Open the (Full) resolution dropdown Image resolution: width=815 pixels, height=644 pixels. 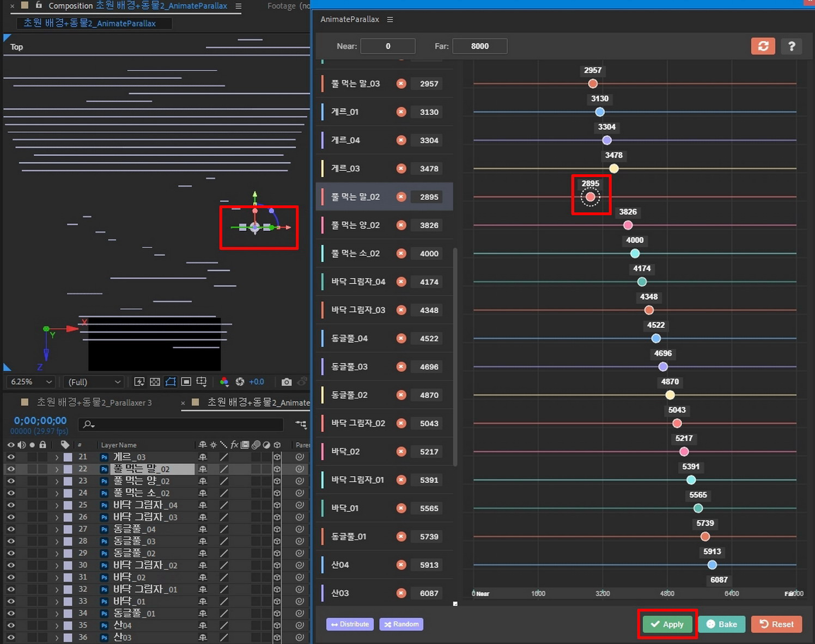94,382
